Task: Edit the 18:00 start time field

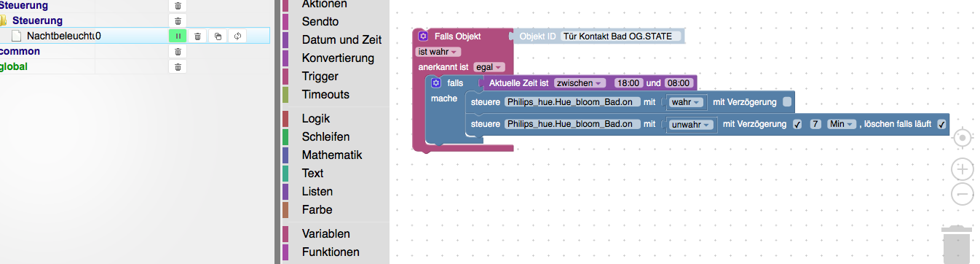Action: tap(629, 83)
